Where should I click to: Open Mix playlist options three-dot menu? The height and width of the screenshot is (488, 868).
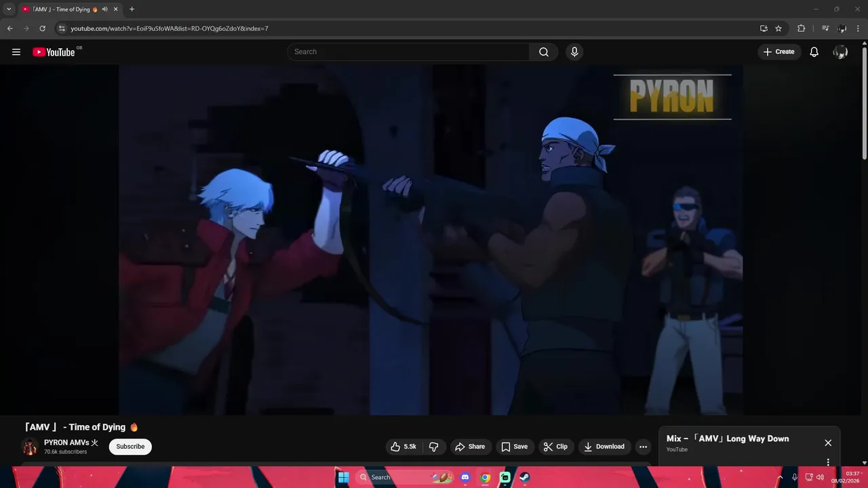[x=828, y=462]
